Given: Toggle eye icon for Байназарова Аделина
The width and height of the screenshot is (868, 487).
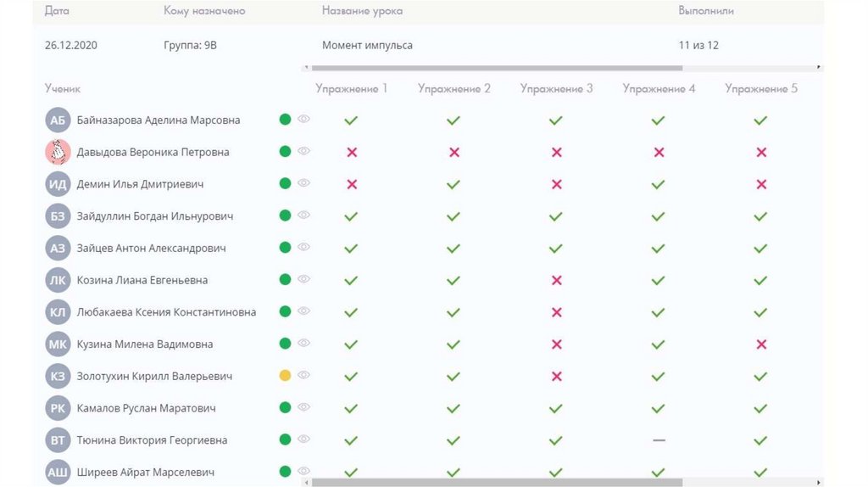Looking at the screenshot, I should click(303, 120).
